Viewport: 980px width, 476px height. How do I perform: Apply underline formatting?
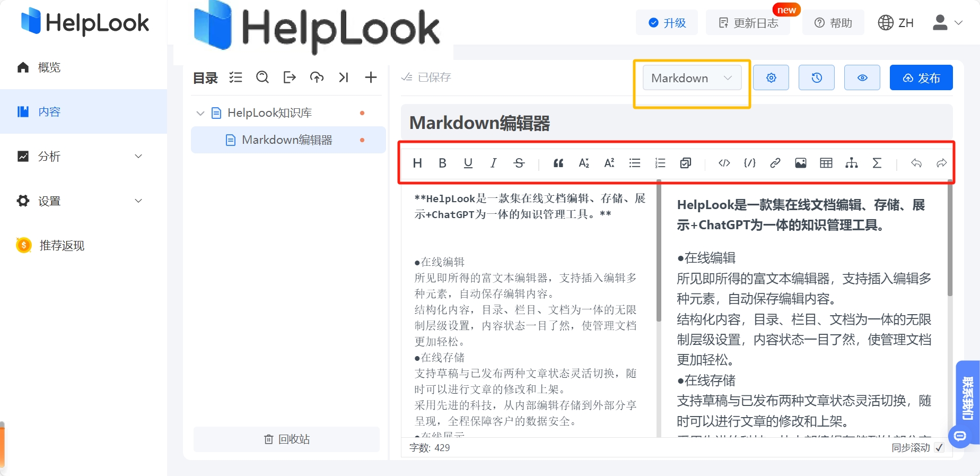coord(468,163)
